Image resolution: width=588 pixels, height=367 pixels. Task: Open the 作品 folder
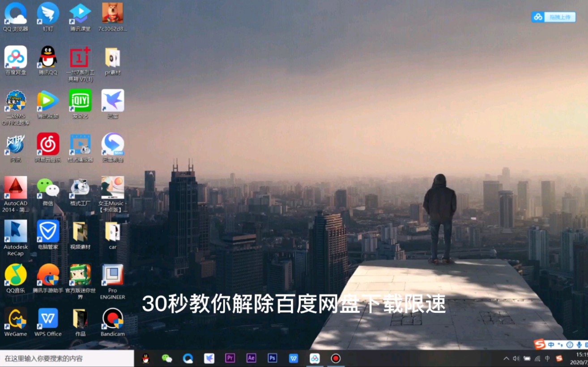click(80, 322)
